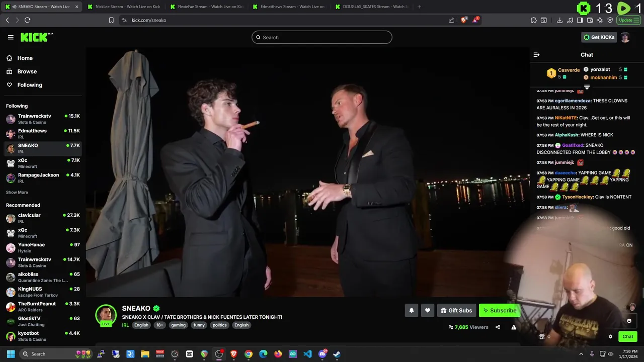Switch to DOUGLAS_SKATES Stream tab

(x=371, y=7)
